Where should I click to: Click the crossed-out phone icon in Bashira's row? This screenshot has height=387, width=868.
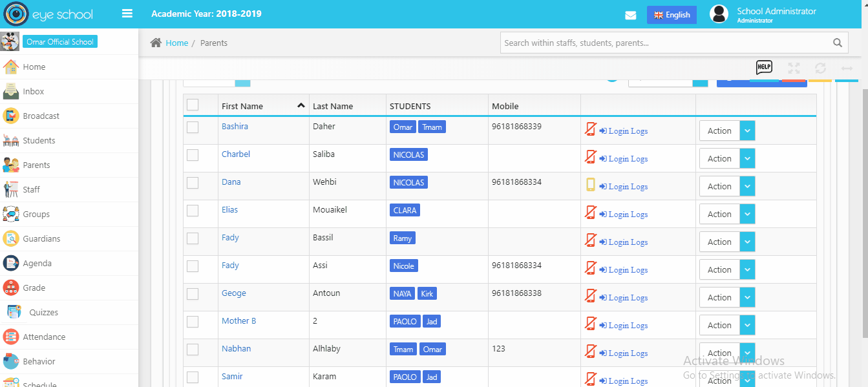point(590,129)
